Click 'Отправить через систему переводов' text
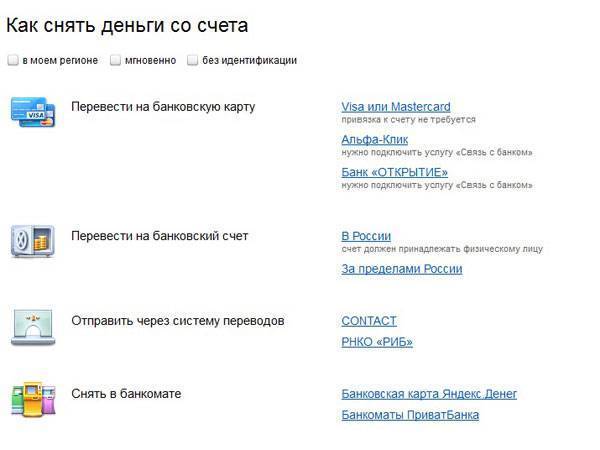 click(178, 321)
